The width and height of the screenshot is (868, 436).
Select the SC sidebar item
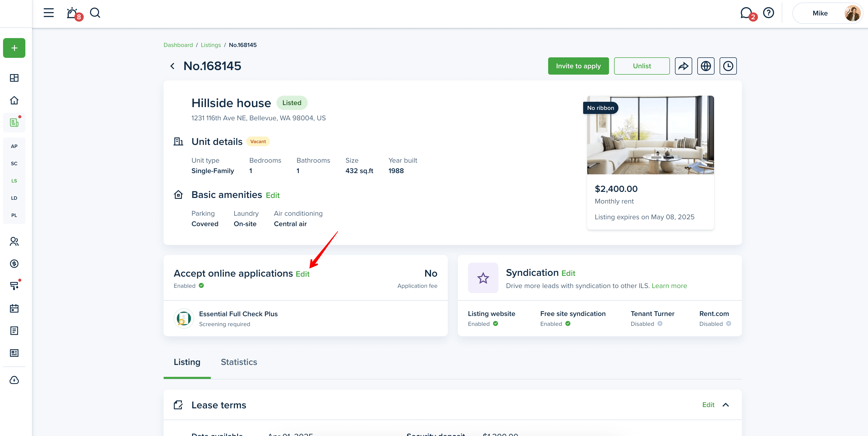(14, 163)
